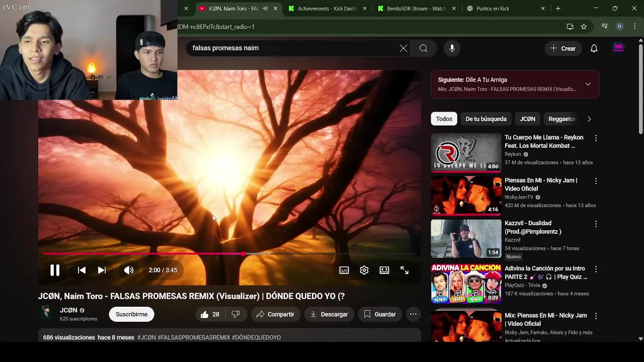The height and width of the screenshot is (362, 644).
Task: Select the Reggaeton filter chip
Action: [x=562, y=119]
